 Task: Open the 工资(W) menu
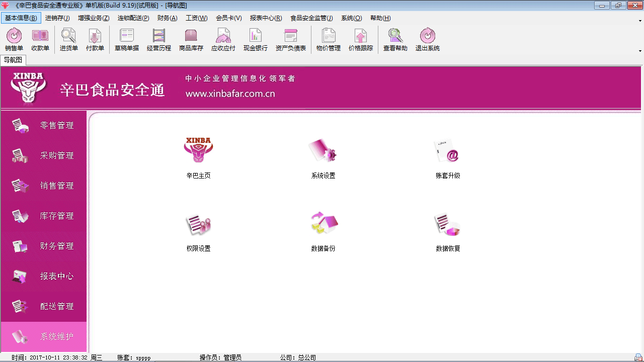click(x=196, y=18)
